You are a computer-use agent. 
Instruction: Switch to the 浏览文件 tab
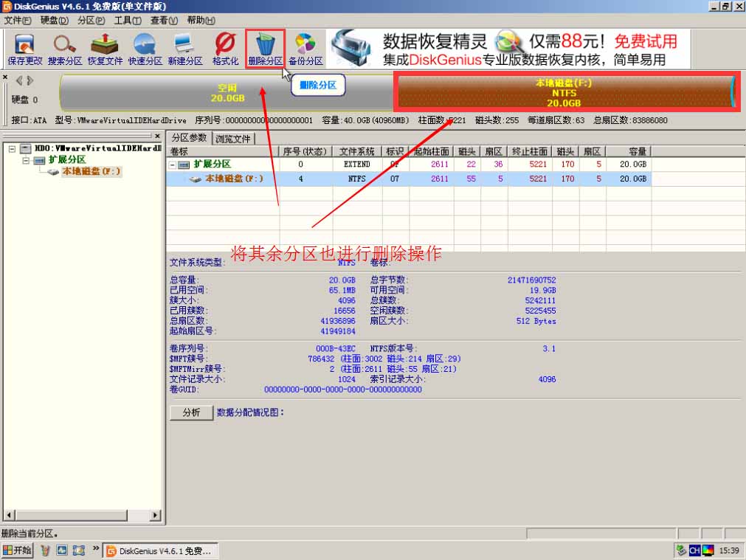point(235,138)
